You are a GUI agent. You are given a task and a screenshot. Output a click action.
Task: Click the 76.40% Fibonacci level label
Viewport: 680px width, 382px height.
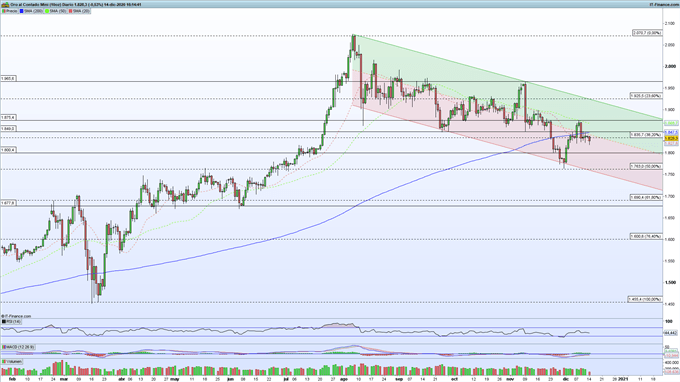pos(646,236)
